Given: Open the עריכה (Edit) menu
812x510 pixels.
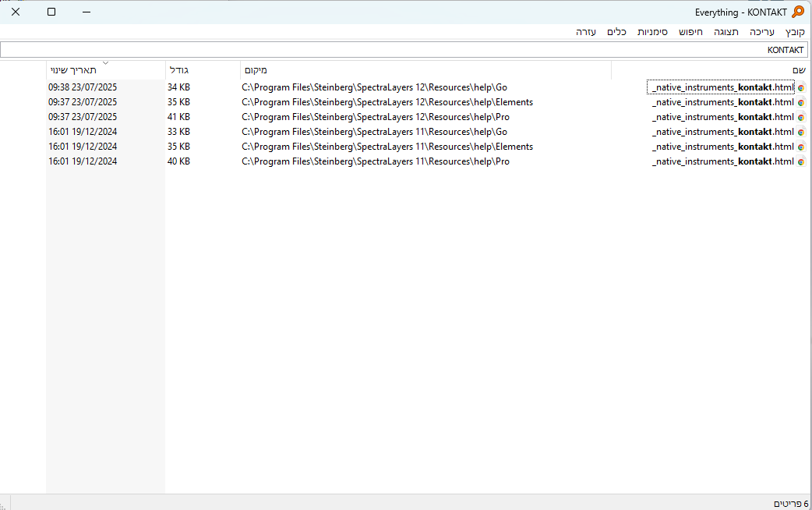Looking at the screenshot, I should [762, 32].
